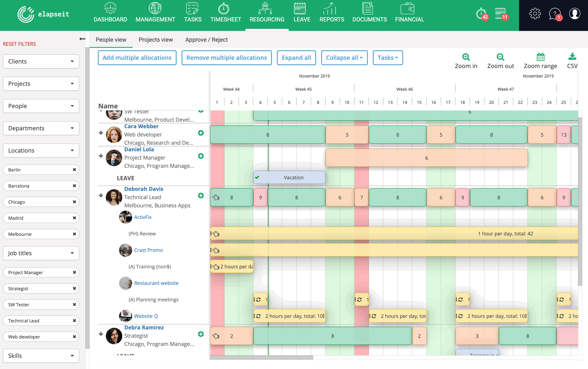Remove the Strategist job title filter
The width and height of the screenshot is (588, 369).
74,288
